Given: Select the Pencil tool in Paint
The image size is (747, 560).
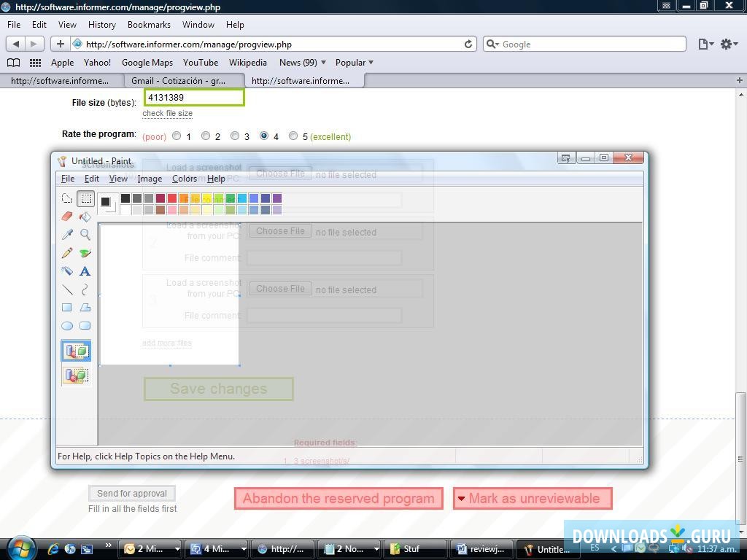Looking at the screenshot, I should (67, 253).
